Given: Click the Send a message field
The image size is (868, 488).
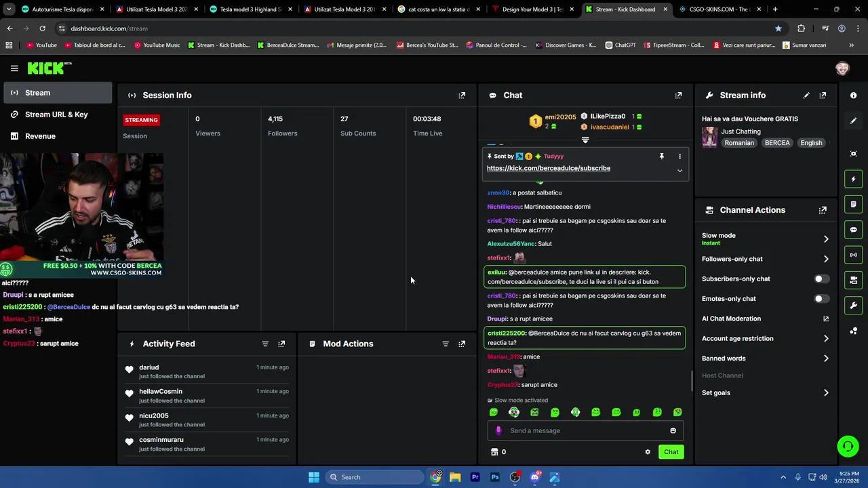Looking at the screenshot, I should point(586,430).
